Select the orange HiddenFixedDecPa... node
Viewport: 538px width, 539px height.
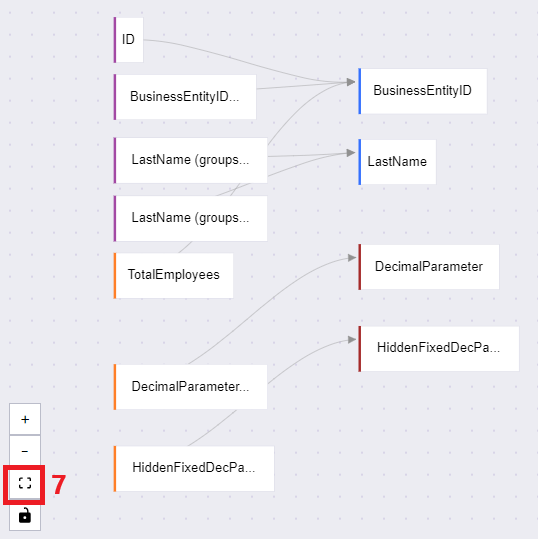pyautogui.click(x=194, y=468)
